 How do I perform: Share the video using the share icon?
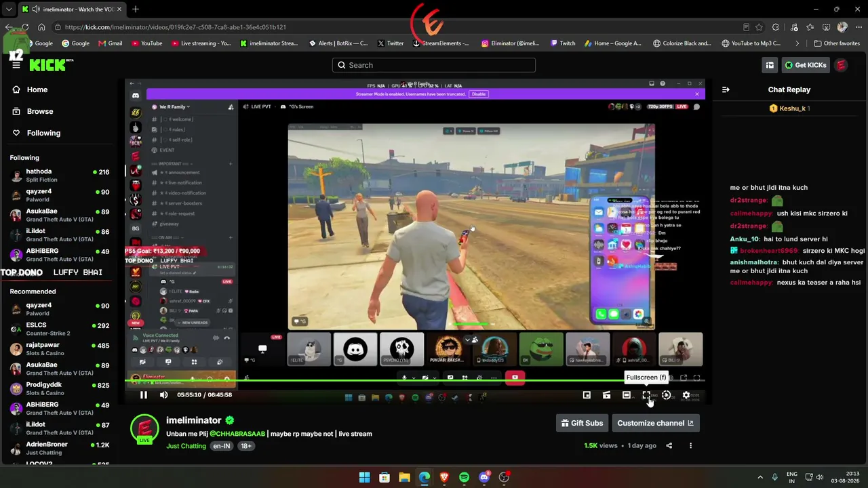click(669, 445)
